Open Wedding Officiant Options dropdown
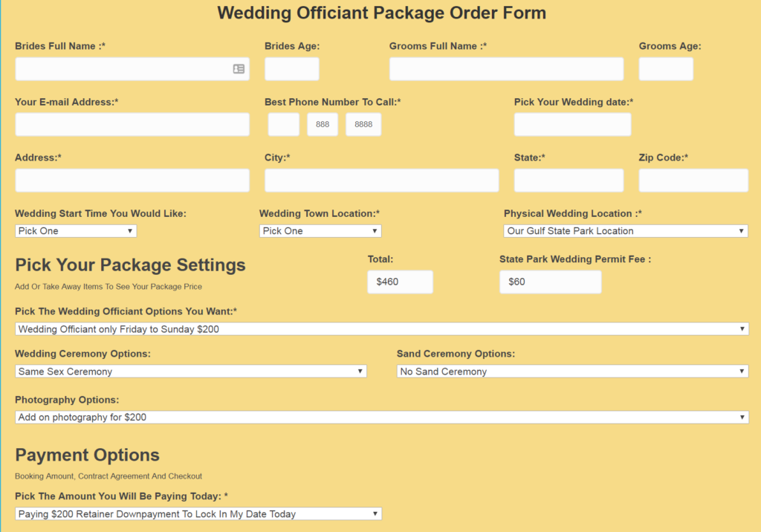 [x=382, y=329]
